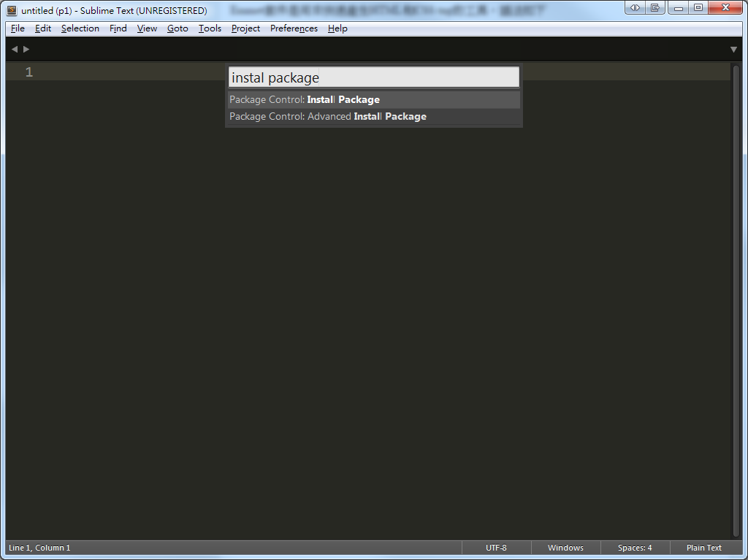Click line number 1 in gutter
Viewport: 748px width, 560px height.
coord(29,72)
